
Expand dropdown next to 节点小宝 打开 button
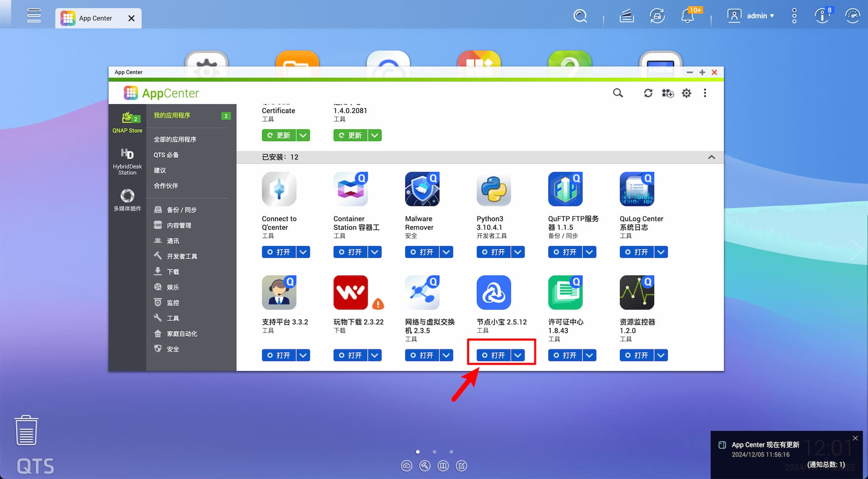tap(518, 356)
